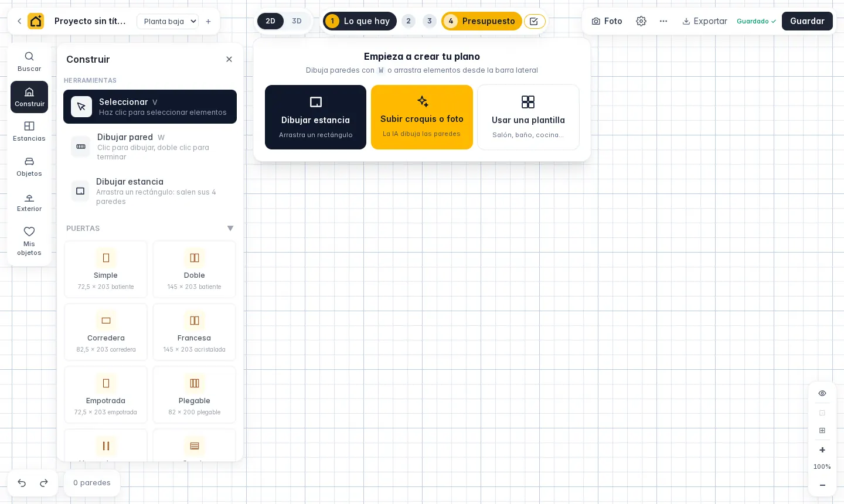Click the checklist icon next to Presupuesto
The width and height of the screenshot is (844, 504).
pyautogui.click(x=534, y=21)
